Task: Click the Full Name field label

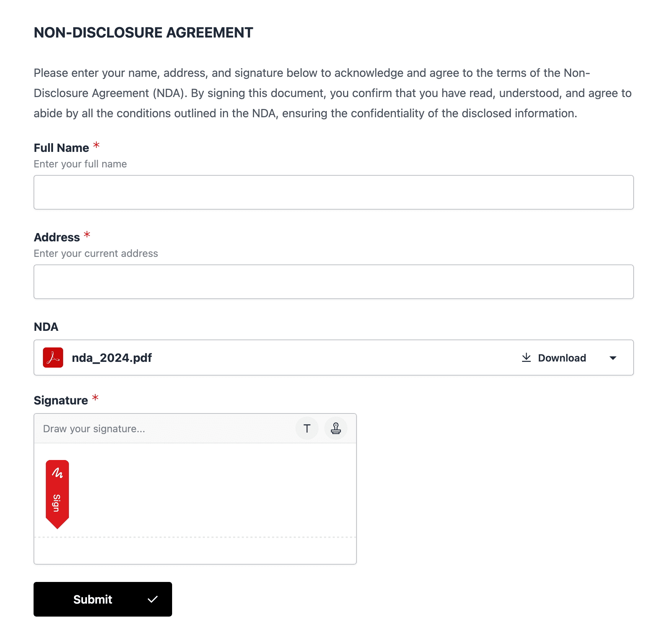Action: (x=61, y=148)
